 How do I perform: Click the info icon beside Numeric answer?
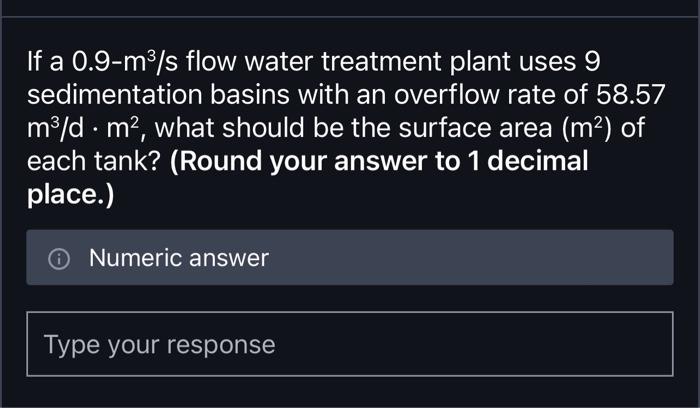[60, 258]
